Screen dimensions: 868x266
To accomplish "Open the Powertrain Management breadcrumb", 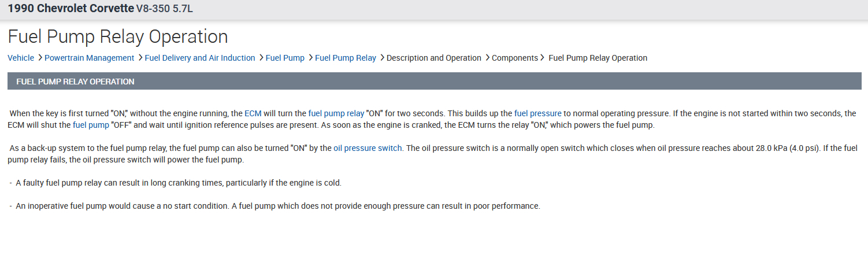I will pyautogui.click(x=89, y=58).
